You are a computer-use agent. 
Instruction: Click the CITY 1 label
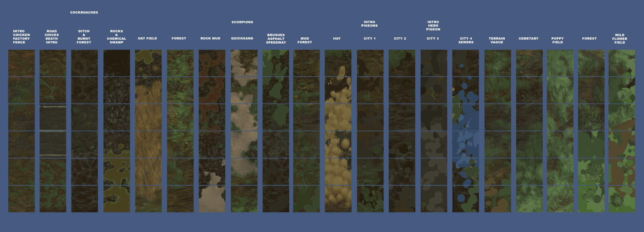370,38
